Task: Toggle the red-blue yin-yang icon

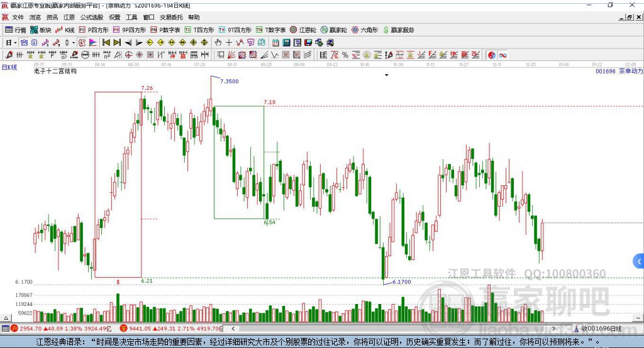Action: click(492, 55)
